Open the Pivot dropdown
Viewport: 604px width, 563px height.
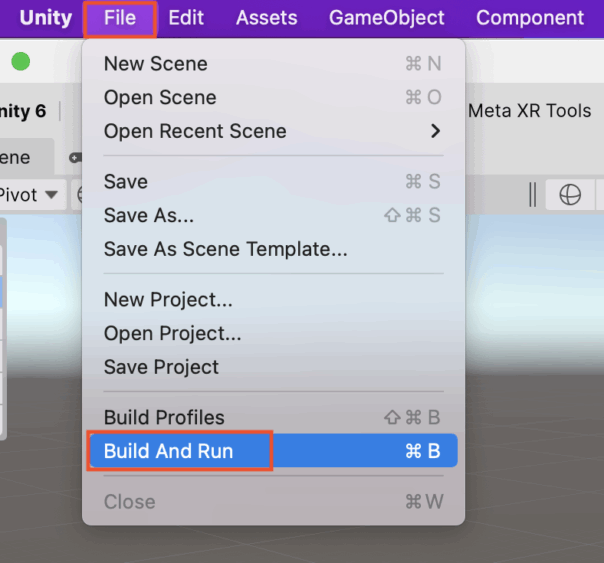click(x=28, y=194)
